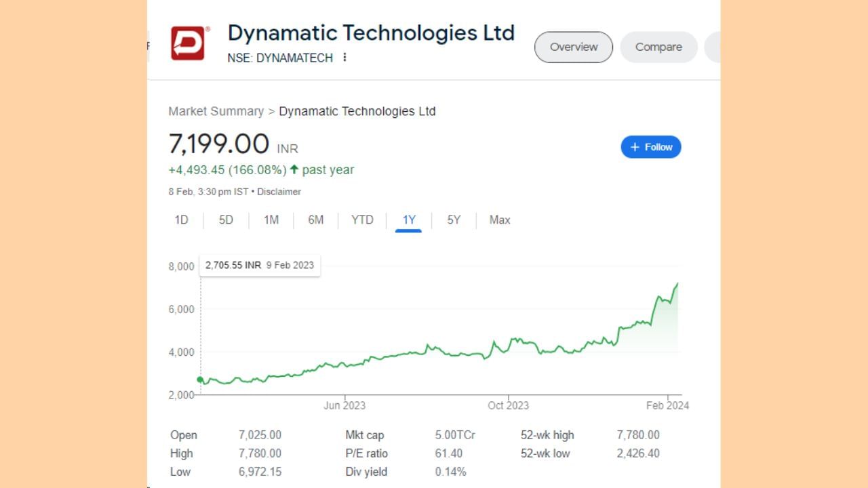Click the green start point on the chart

pyautogui.click(x=200, y=380)
